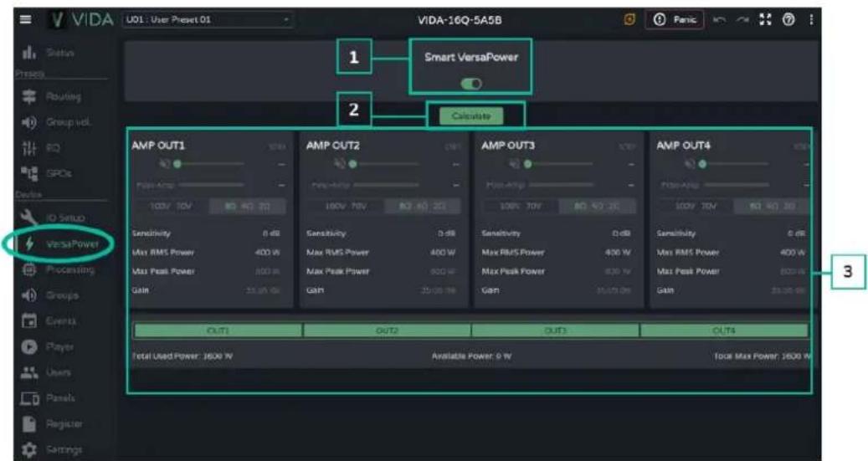Click the VIDA-16Q-5A5B device title
This screenshot has width=868, height=461.
(x=460, y=20)
